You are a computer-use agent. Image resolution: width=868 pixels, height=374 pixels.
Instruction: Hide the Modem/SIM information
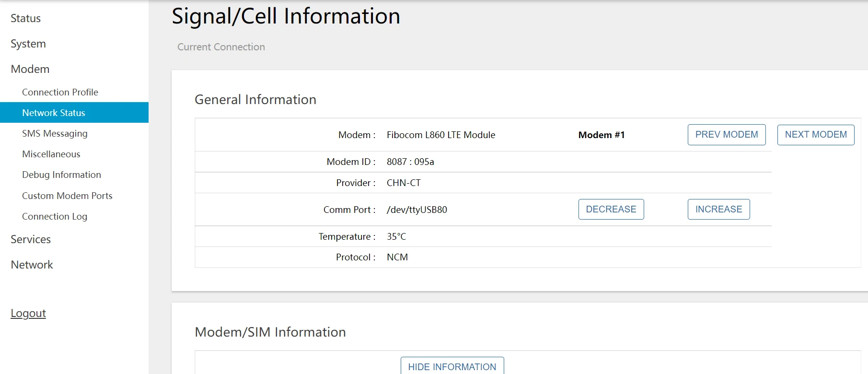click(x=451, y=366)
